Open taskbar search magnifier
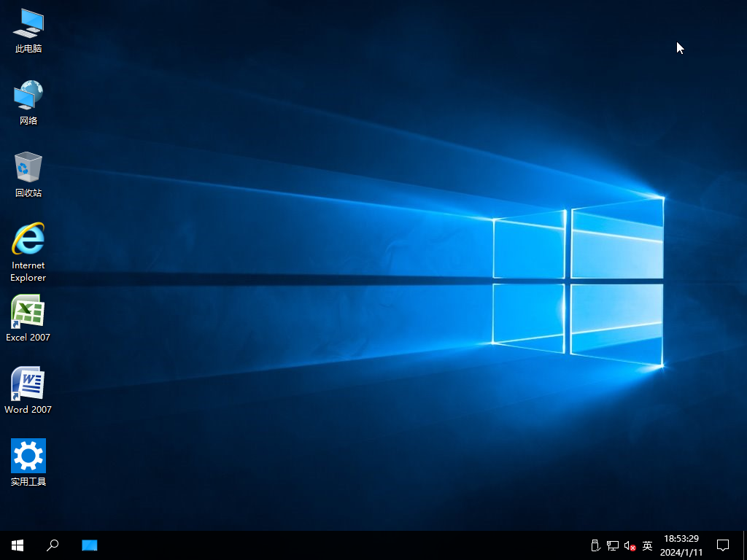Viewport: 747px width, 560px height. coord(53,545)
